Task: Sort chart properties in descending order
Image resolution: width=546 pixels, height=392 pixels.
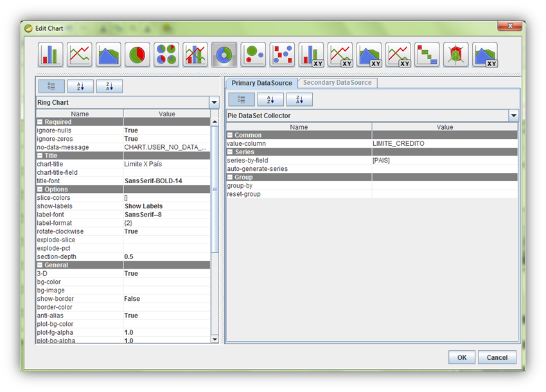Action: 109,87
